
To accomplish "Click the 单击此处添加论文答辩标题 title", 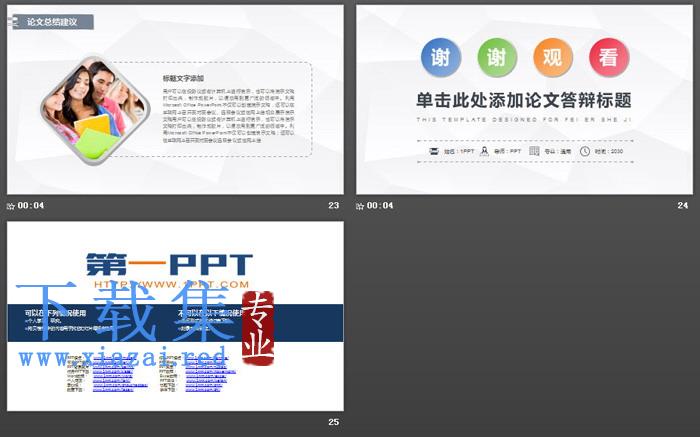I will click(x=524, y=100).
